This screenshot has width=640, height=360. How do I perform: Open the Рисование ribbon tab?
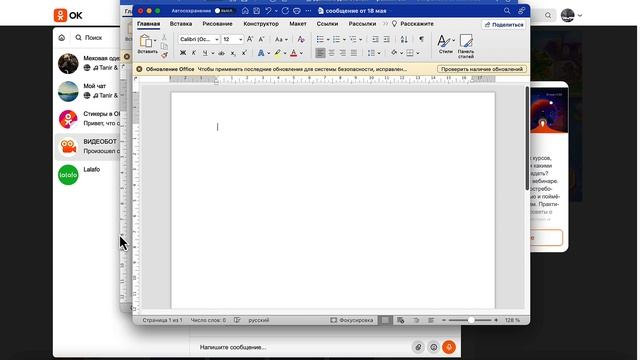pyautogui.click(x=217, y=24)
